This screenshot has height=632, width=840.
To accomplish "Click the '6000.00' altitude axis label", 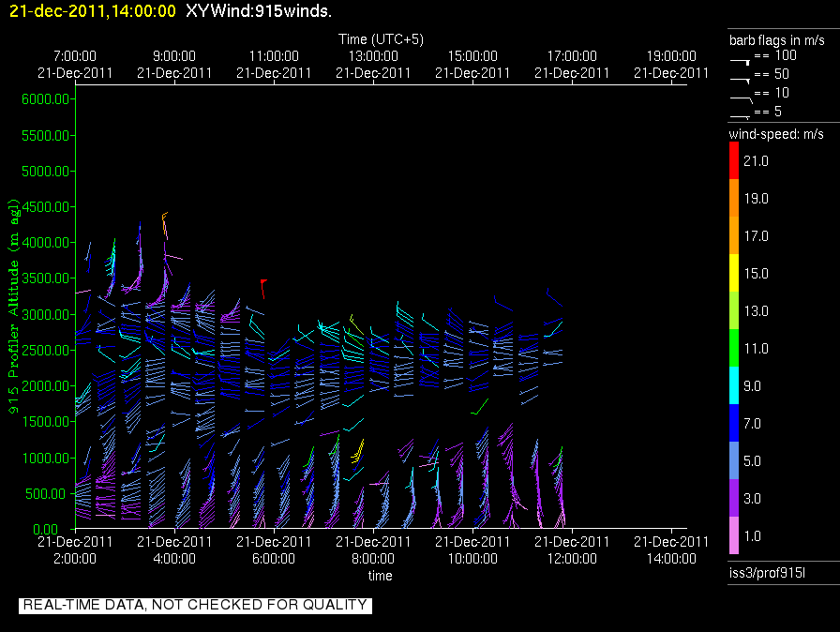I will 46,99.
